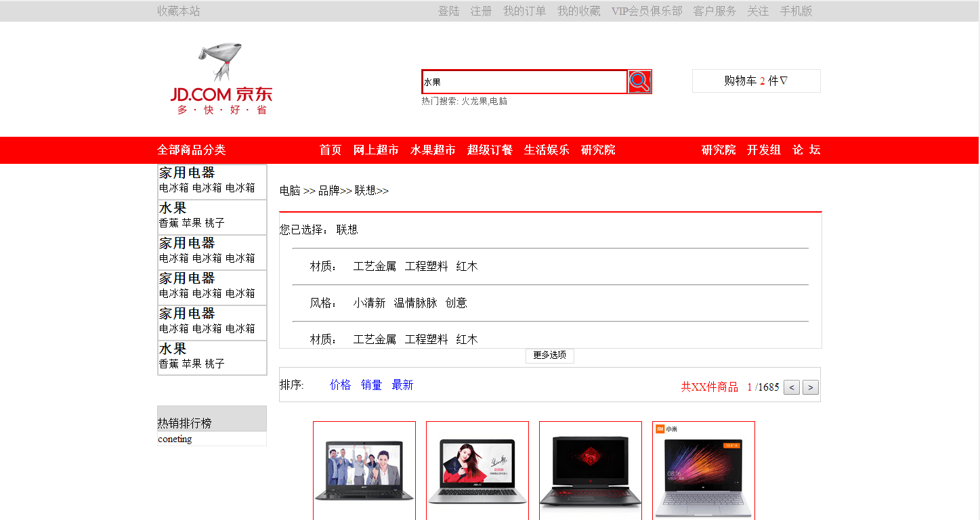Click the 风格 filter label
Screen dimensions: 980x520
(324, 303)
